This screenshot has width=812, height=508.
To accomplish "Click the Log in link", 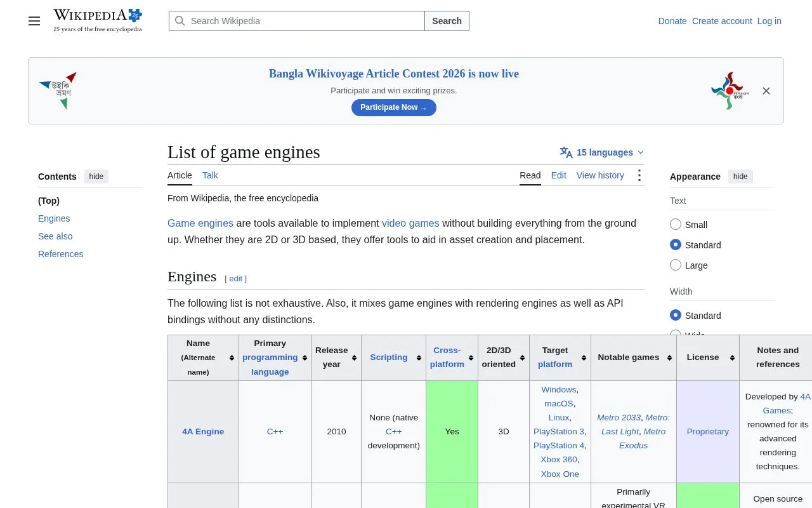I will (769, 21).
